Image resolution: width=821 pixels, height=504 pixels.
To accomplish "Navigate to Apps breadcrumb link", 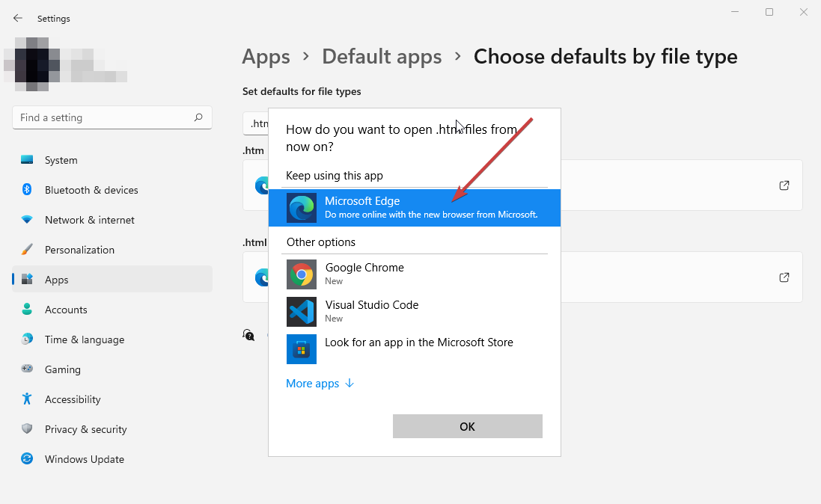I will [x=266, y=56].
